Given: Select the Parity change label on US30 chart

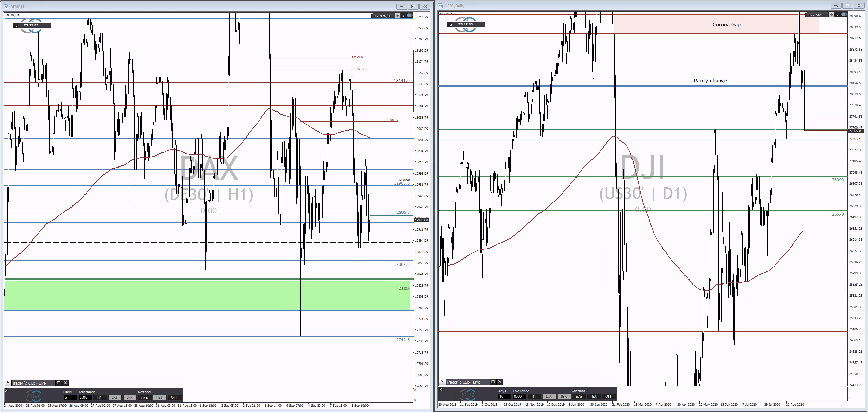Looking at the screenshot, I should [710, 80].
